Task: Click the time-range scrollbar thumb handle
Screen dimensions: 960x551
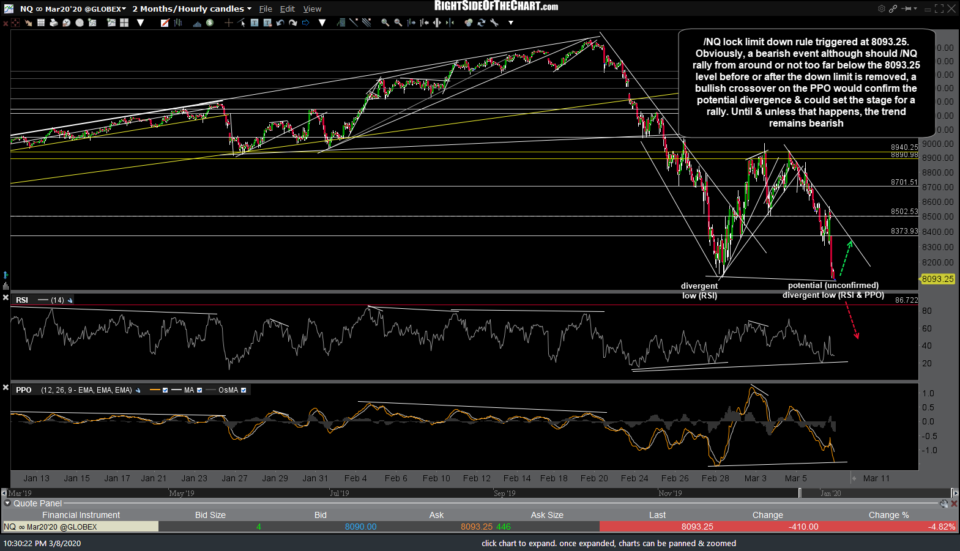Action: tap(800, 493)
